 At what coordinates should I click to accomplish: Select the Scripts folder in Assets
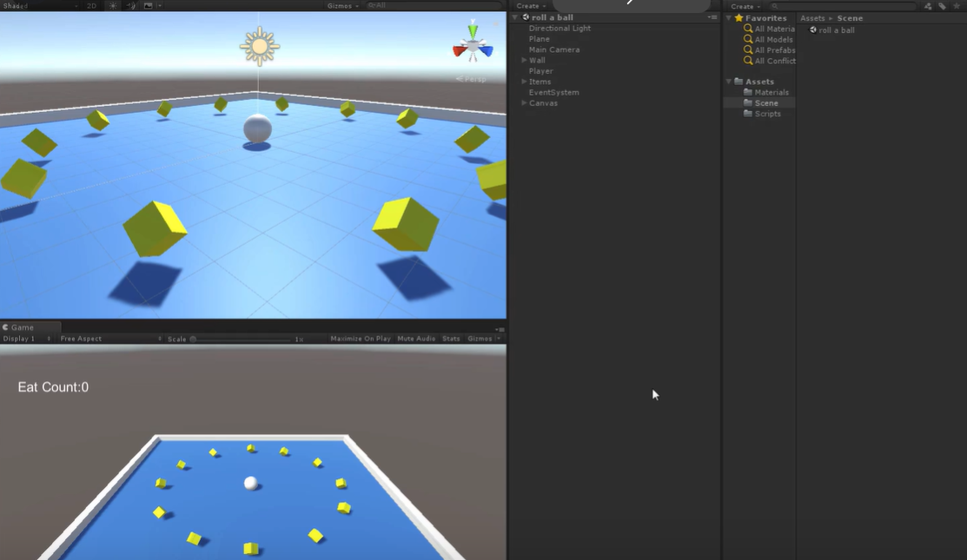pyautogui.click(x=767, y=114)
